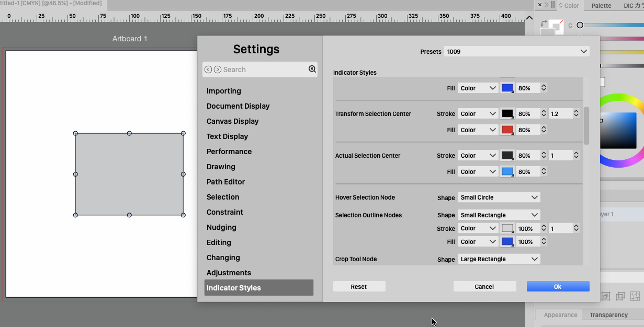Adjust Actual Selection Center fill opacity stepper

coord(544,171)
